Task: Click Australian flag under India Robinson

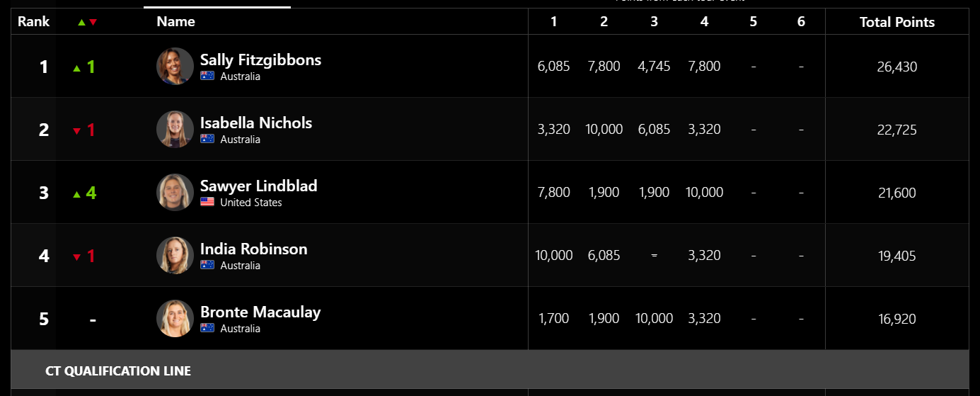Action: click(x=207, y=266)
